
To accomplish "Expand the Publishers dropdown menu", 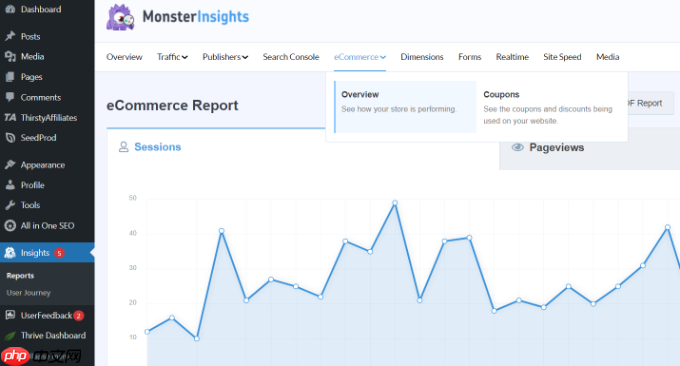I will coord(225,57).
